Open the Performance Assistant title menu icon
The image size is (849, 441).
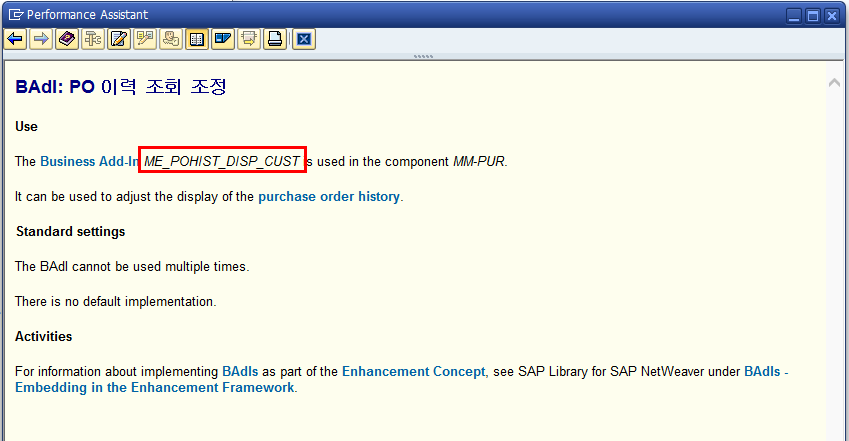[16, 15]
